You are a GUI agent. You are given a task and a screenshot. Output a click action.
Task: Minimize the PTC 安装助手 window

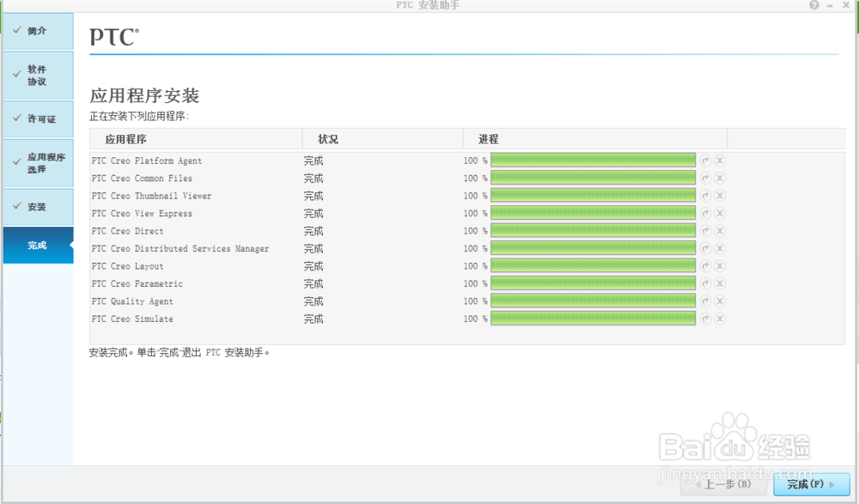click(830, 5)
